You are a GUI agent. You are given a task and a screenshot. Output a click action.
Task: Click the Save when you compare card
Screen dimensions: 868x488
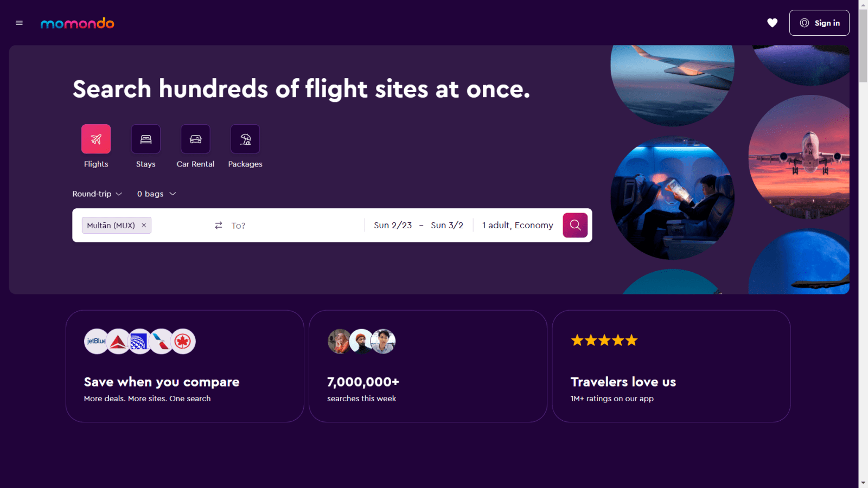pyautogui.click(x=184, y=366)
